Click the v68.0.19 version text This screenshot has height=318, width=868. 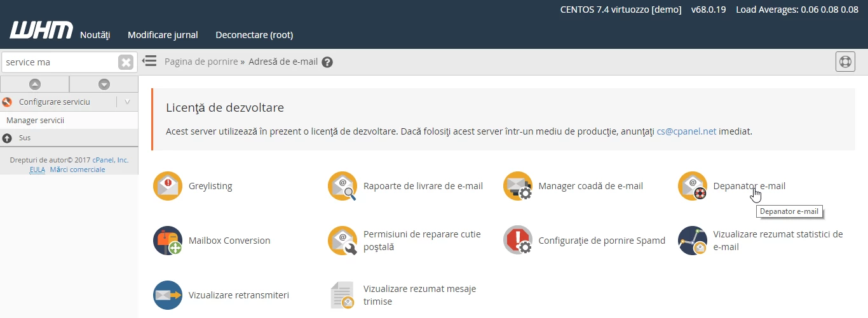click(x=709, y=10)
